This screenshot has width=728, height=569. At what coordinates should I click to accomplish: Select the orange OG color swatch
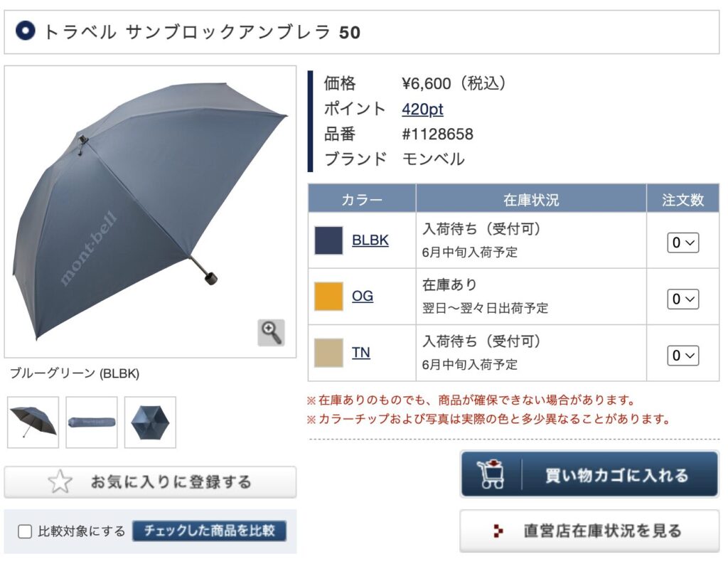pyautogui.click(x=328, y=297)
